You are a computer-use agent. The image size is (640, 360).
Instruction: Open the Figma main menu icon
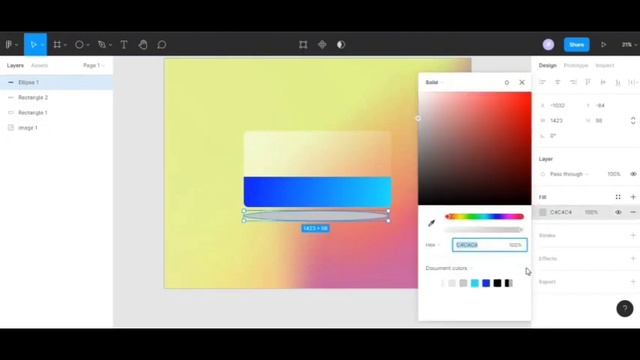pos(9,44)
